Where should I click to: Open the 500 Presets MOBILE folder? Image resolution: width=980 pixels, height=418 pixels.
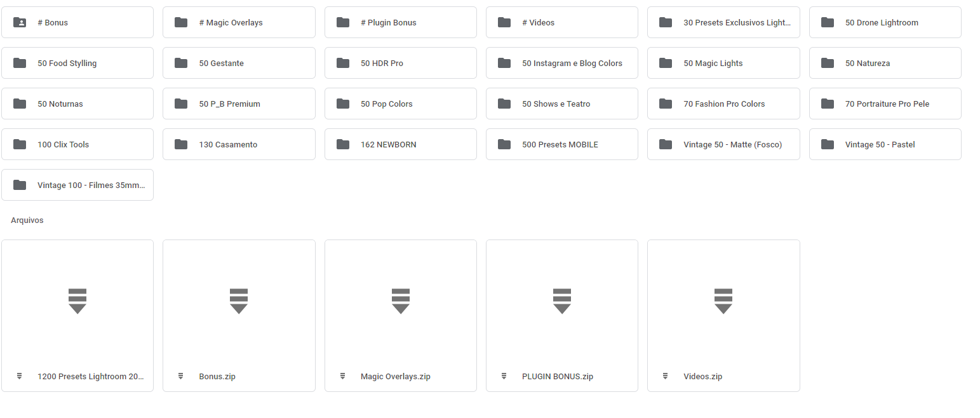click(x=561, y=145)
